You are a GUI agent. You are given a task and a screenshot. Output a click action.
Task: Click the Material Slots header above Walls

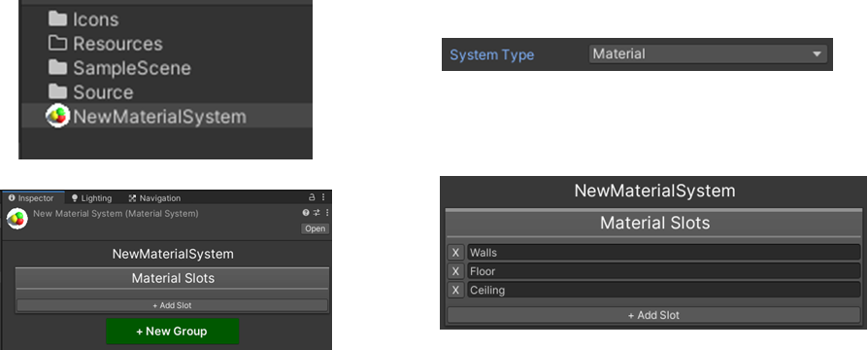654,223
